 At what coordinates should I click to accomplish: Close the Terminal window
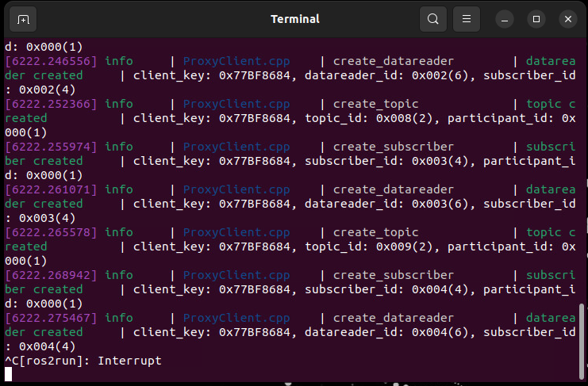[567, 19]
